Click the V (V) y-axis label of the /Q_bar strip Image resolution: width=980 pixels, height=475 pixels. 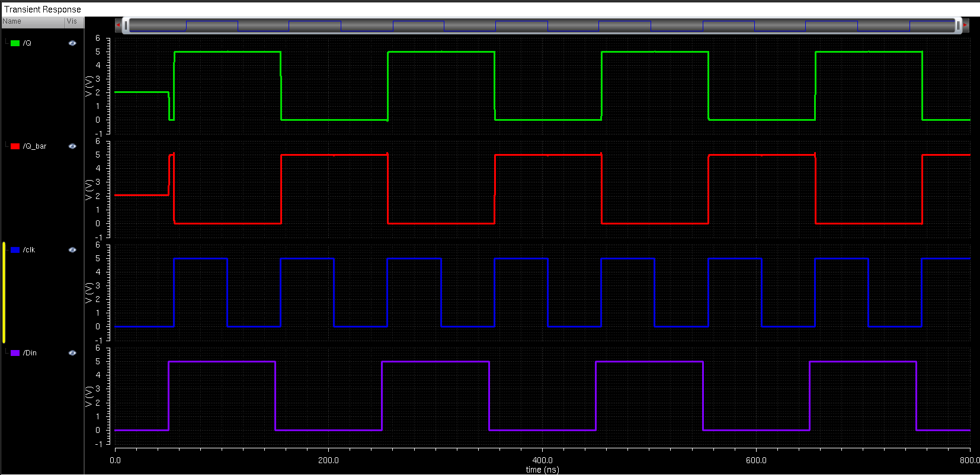click(x=89, y=189)
